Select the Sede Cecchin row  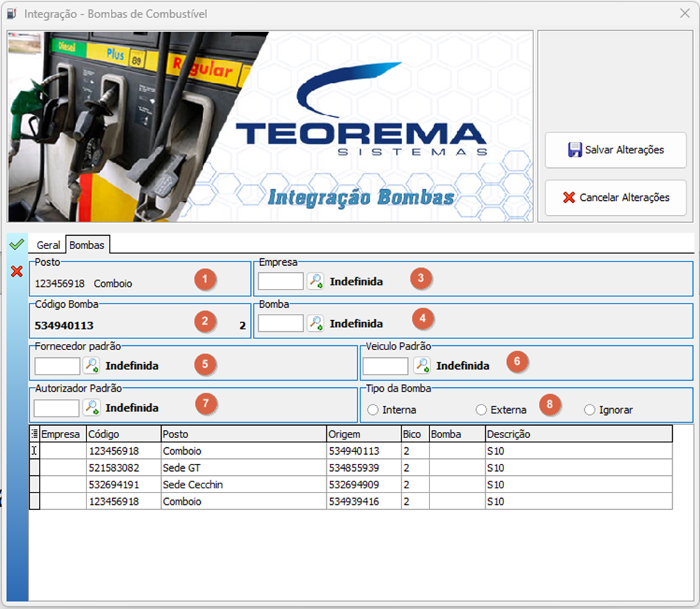[351, 485]
